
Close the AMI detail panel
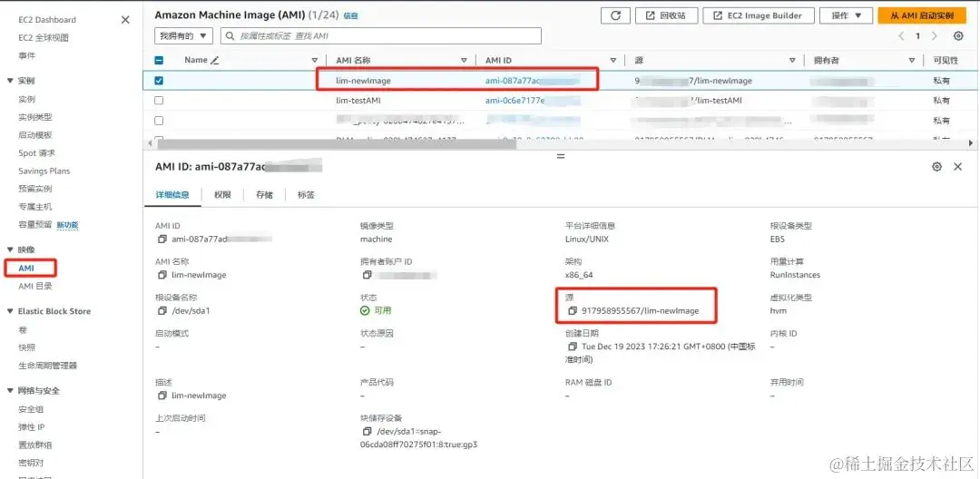coord(957,167)
